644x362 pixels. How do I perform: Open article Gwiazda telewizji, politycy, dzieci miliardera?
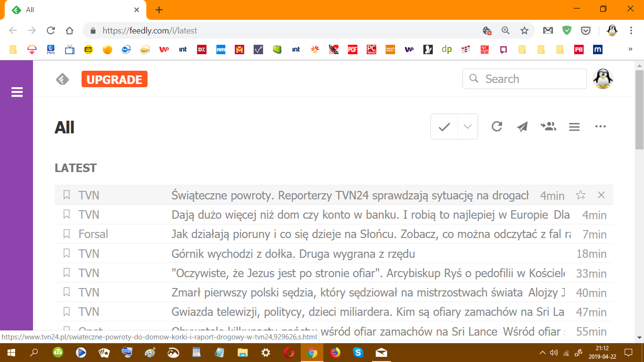368,312
